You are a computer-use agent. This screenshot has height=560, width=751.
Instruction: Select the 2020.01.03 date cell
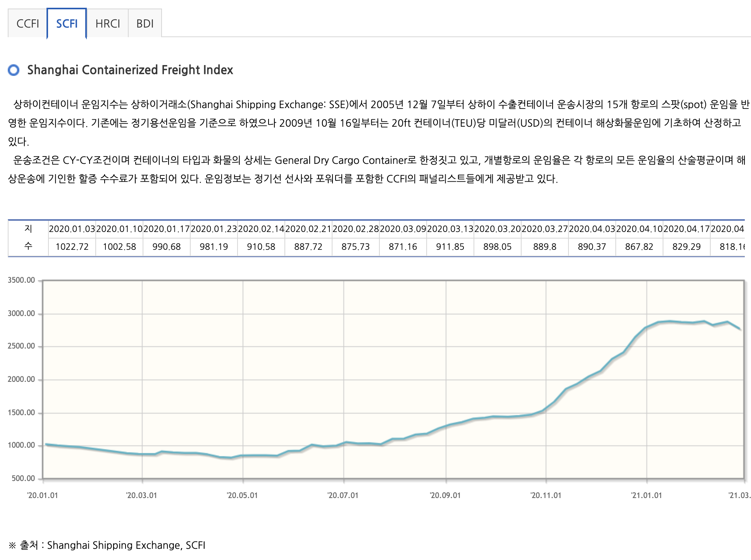point(72,229)
